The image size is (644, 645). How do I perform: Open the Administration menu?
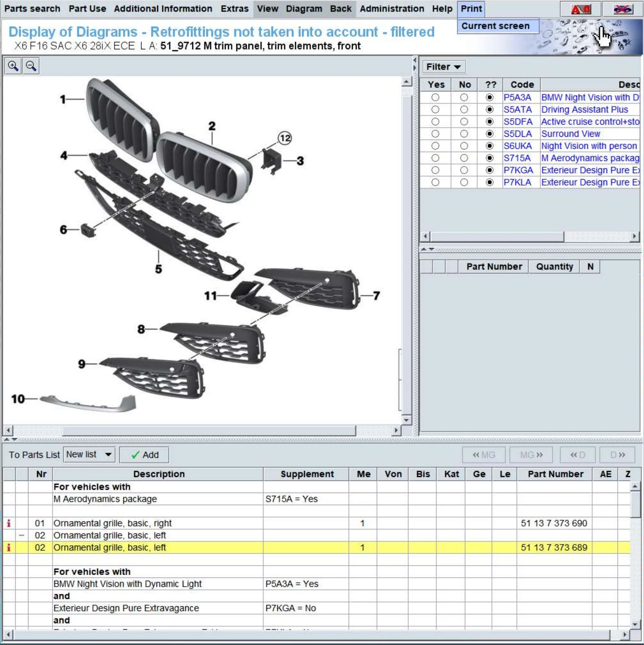[x=392, y=9]
